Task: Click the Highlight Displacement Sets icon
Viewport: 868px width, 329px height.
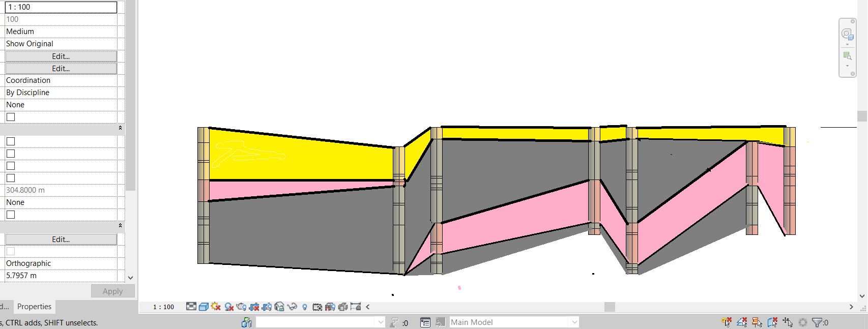Action: coord(343,307)
